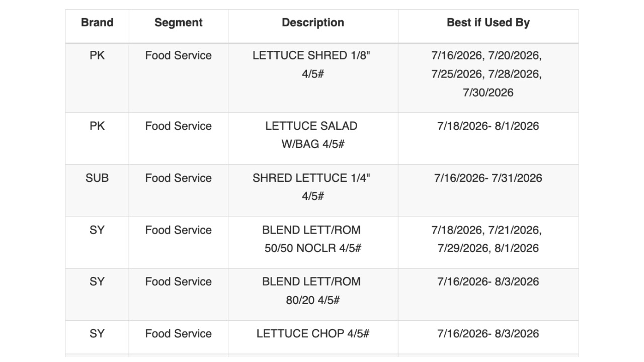
Task: Click the first PK brand cell
Action: coord(97,78)
